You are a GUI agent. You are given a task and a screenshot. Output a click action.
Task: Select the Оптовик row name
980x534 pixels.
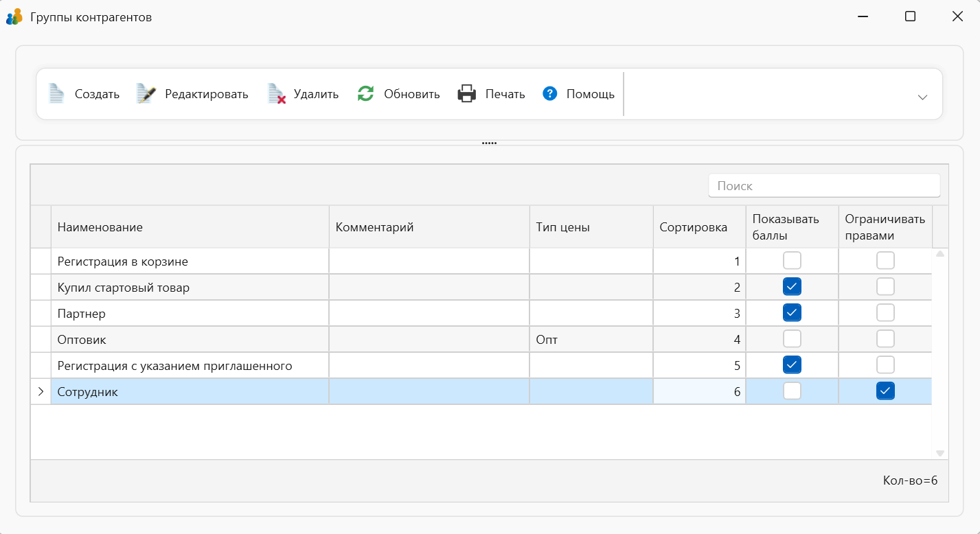[x=82, y=340]
